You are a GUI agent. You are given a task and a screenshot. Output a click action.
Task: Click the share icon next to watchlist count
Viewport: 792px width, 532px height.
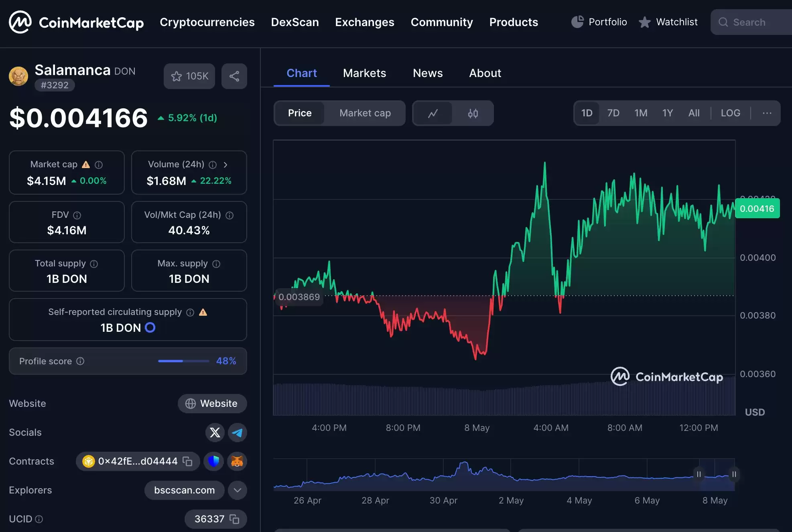[x=234, y=76]
